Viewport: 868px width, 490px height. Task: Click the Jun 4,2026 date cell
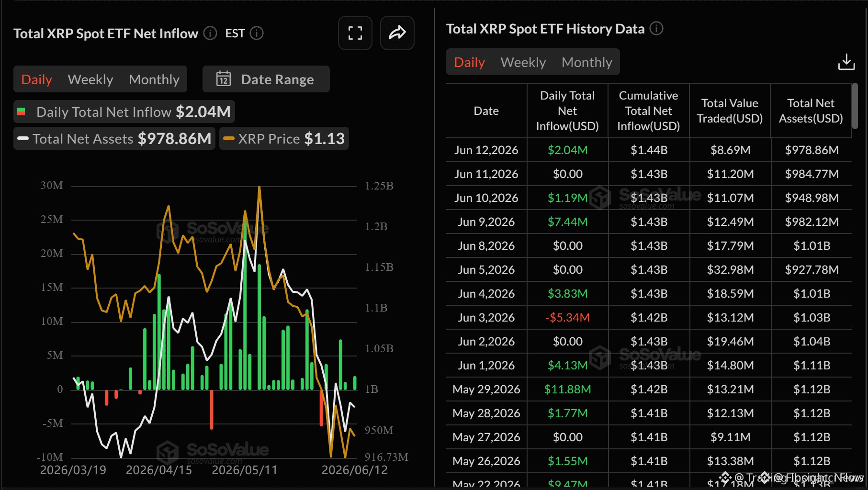pos(486,294)
